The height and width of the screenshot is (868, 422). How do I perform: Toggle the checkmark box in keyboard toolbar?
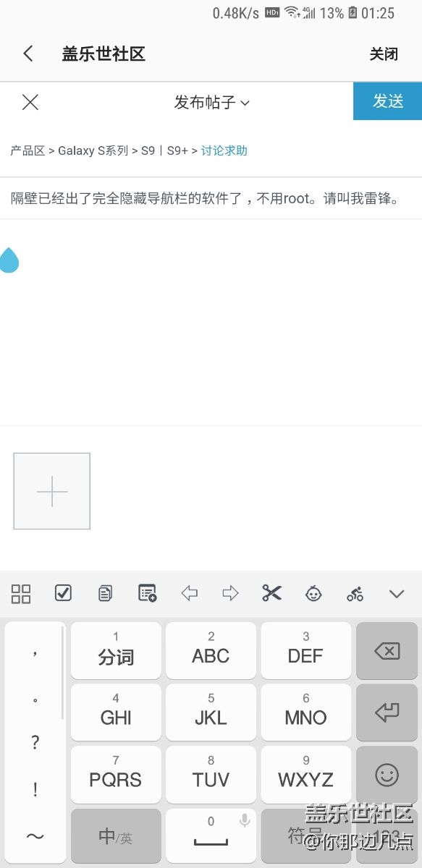(x=63, y=594)
